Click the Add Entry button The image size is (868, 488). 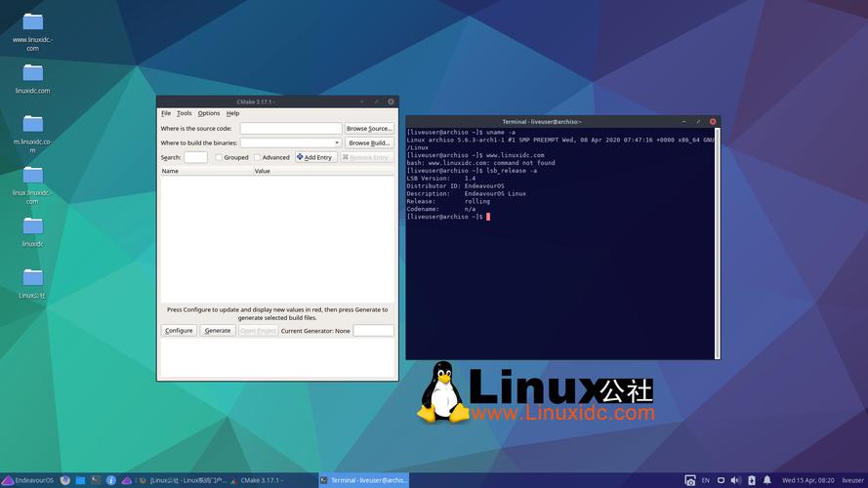[x=315, y=157]
